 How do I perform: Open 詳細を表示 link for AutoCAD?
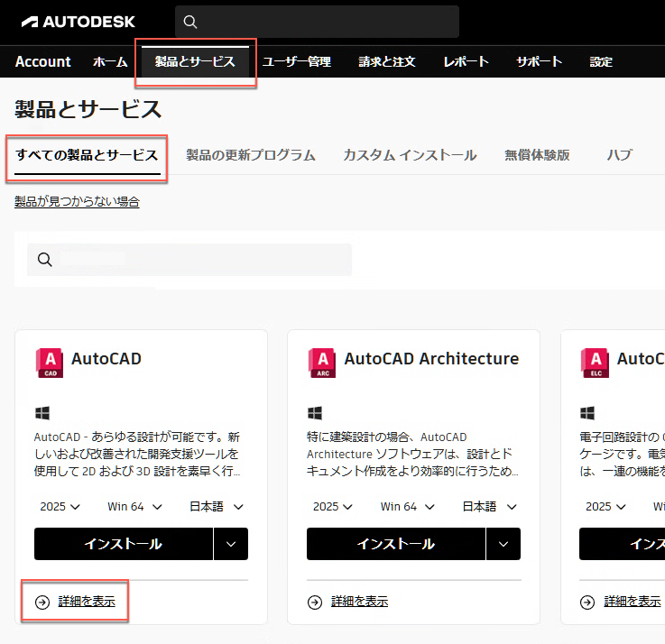pyautogui.click(x=87, y=602)
